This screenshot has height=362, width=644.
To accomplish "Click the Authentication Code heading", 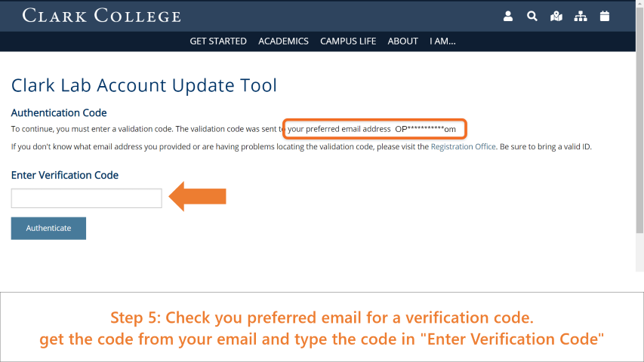I will [x=59, y=113].
